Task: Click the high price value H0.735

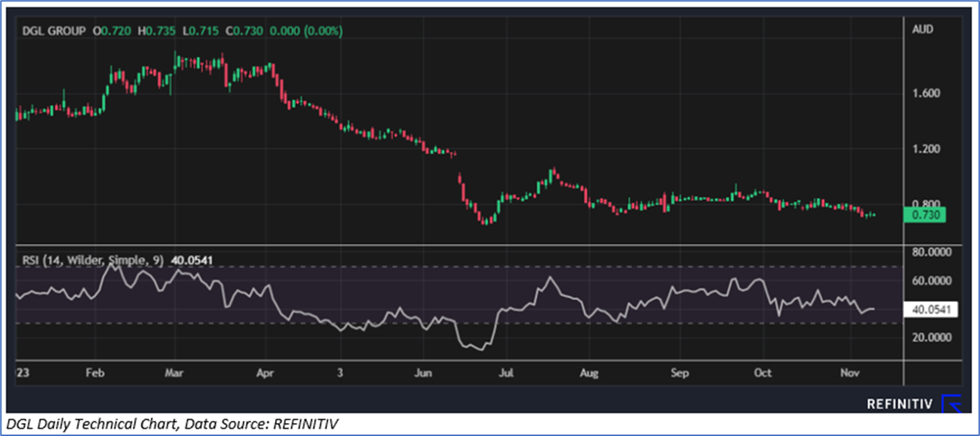Action: click(157, 31)
